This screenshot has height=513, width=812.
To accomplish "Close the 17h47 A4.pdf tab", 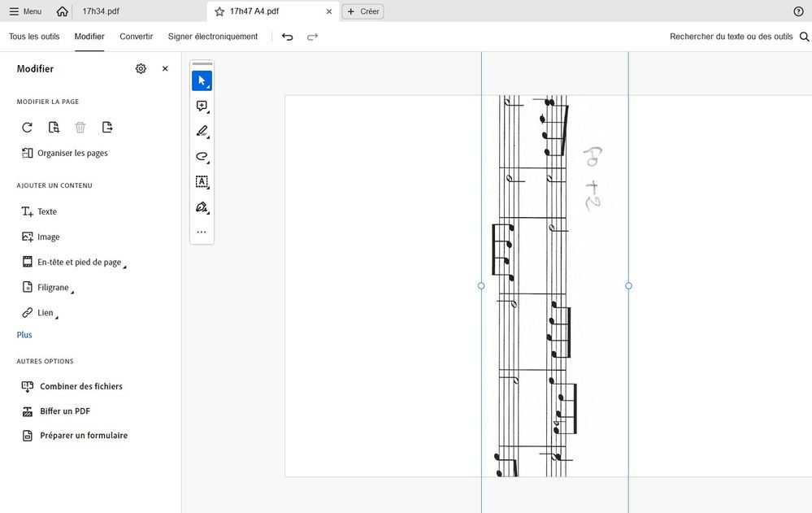I will click(x=329, y=11).
